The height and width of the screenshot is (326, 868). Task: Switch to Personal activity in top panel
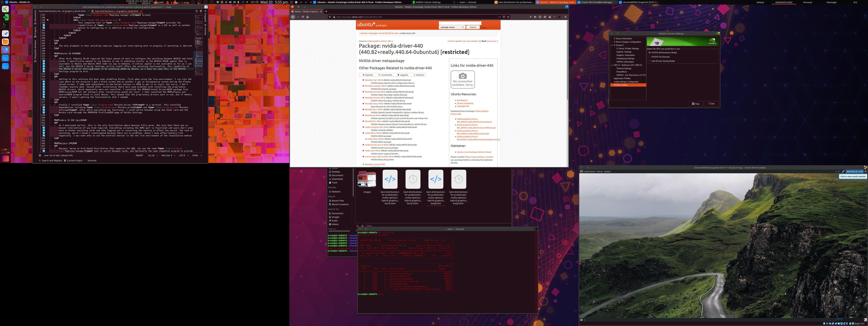(x=807, y=2)
